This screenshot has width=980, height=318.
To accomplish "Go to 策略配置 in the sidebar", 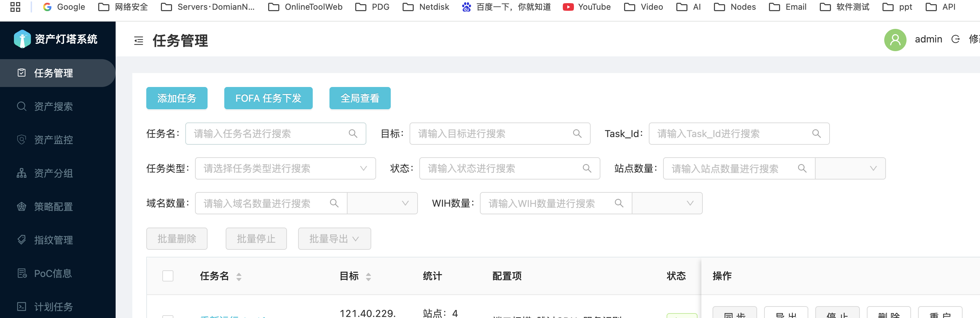I will (53, 207).
